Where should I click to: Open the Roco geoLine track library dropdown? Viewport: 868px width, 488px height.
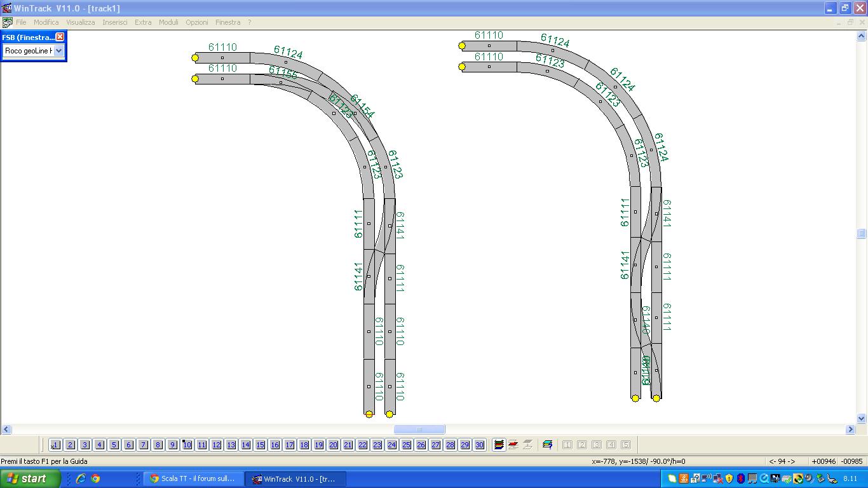(59, 51)
